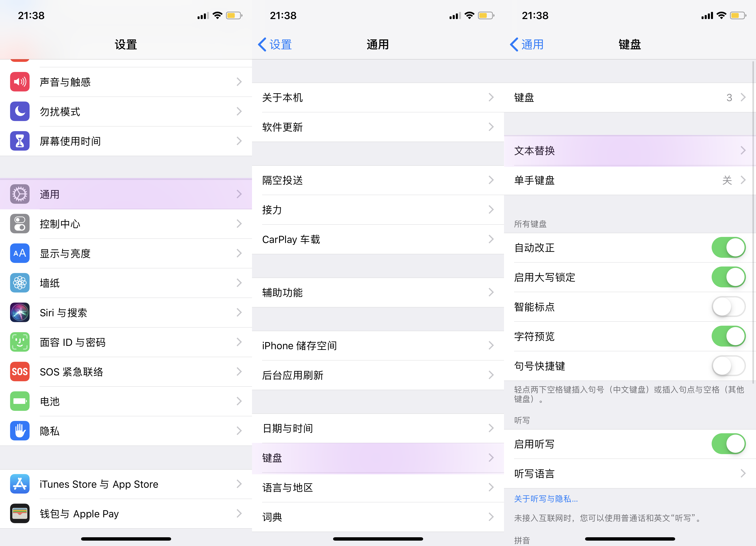This screenshot has width=756, height=546.
Task: Tap the 屏幕使用时间 label
Action: (x=70, y=141)
